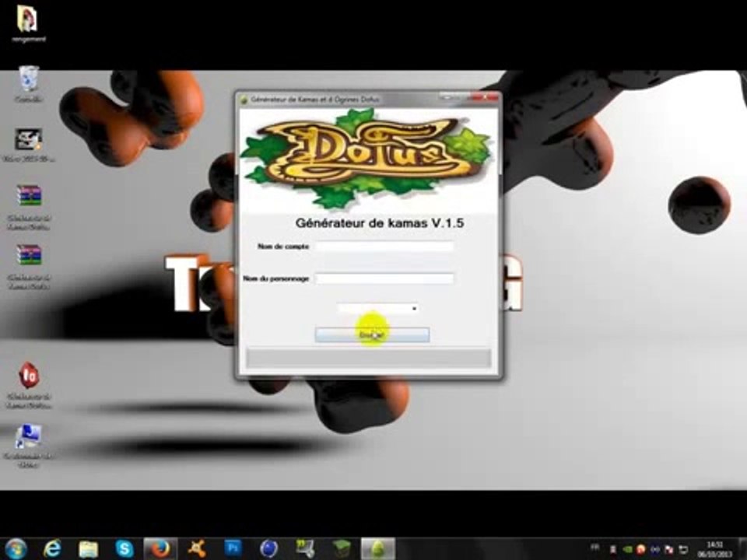Click the progress bar under the send button
This screenshot has height=560, width=747.
click(x=368, y=358)
